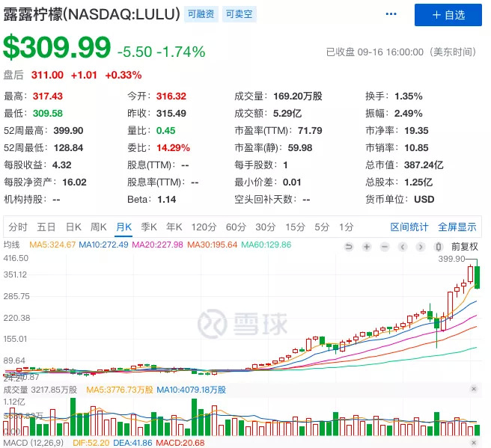The image size is (491, 448).
Task: Zoom in the K-line chart with plus icon
Action: coord(366,247)
